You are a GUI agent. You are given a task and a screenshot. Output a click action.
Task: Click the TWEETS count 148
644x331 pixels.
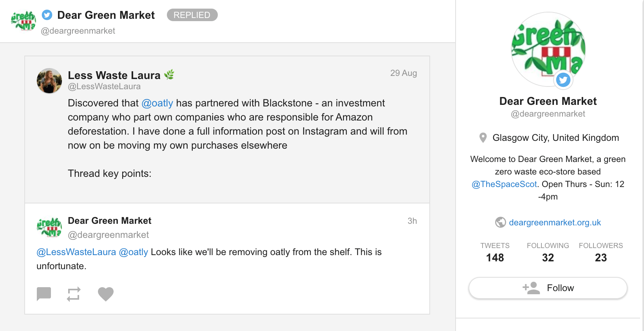495,257
